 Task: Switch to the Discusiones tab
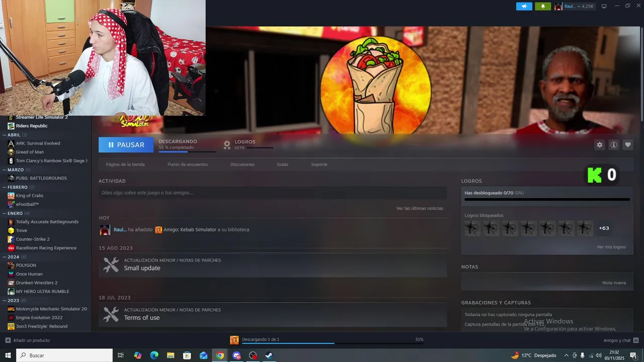click(x=243, y=164)
